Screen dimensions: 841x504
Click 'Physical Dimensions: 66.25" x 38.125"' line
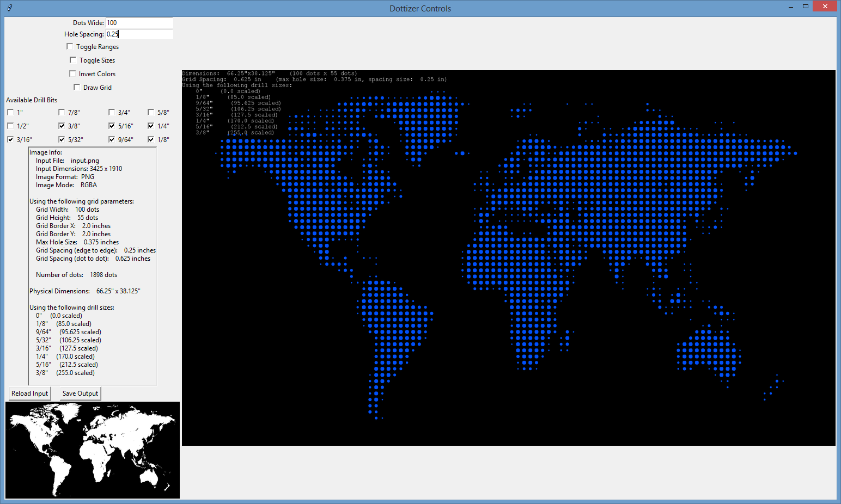pyautogui.click(x=85, y=291)
